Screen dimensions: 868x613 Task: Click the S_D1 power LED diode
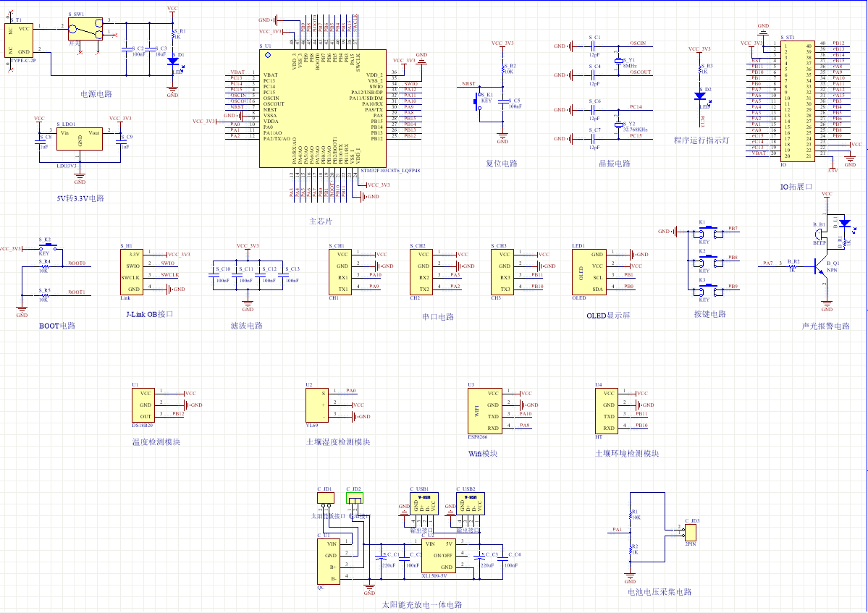click(x=173, y=62)
